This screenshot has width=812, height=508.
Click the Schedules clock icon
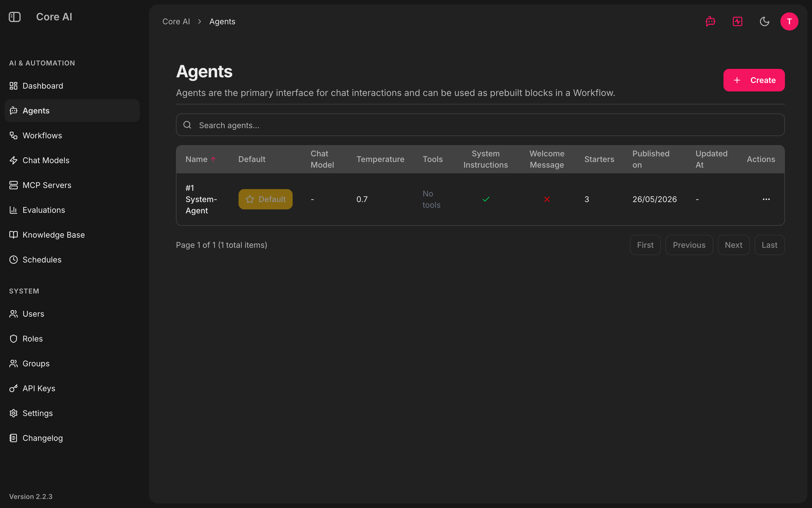14,260
